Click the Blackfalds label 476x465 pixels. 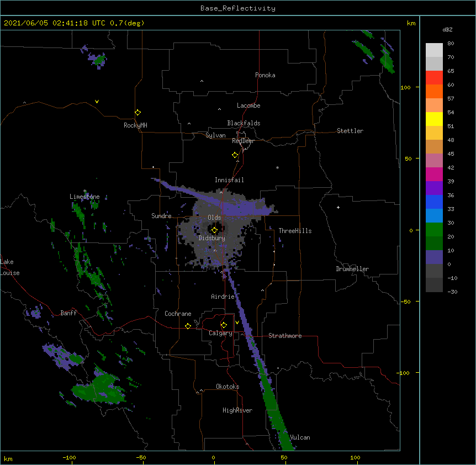pos(244,123)
